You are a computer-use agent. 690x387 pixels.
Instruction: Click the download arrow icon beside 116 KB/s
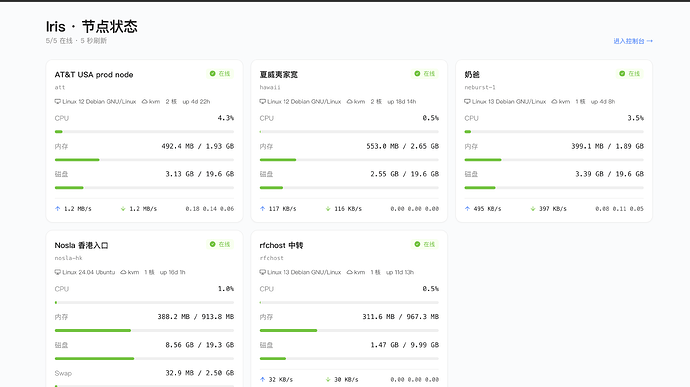[x=328, y=209]
